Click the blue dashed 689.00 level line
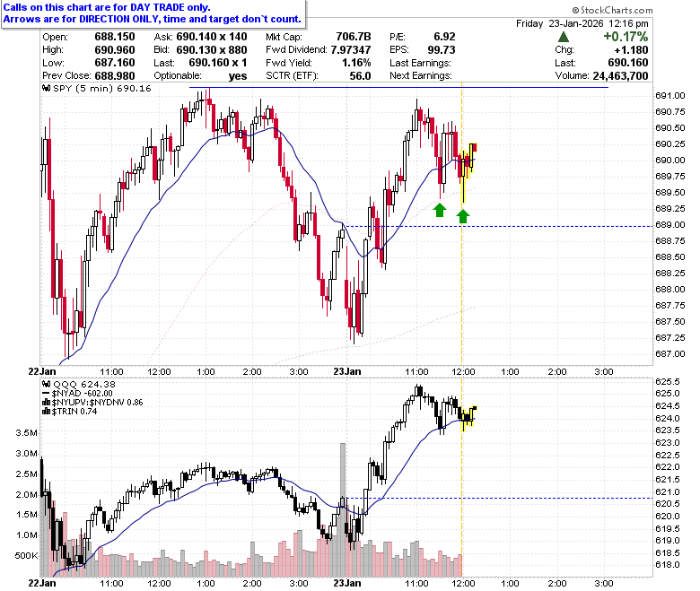The height and width of the screenshot is (591, 700). coord(499,227)
